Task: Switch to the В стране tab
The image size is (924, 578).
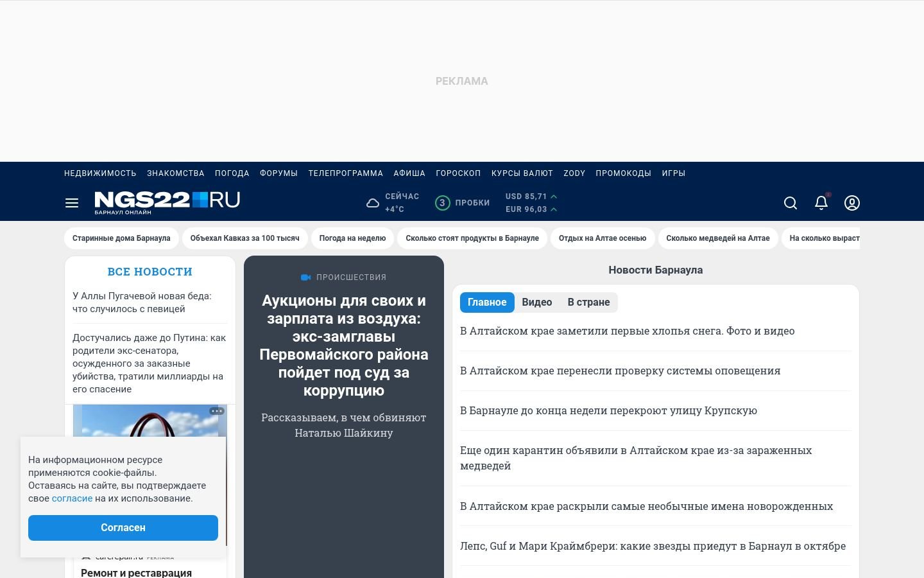Action: click(588, 302)
